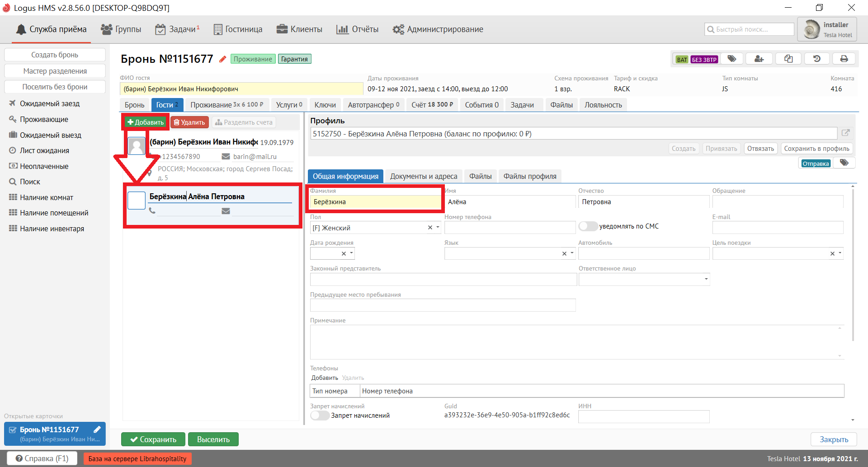Click the tag icon next to Отправка

pos(844,163)
